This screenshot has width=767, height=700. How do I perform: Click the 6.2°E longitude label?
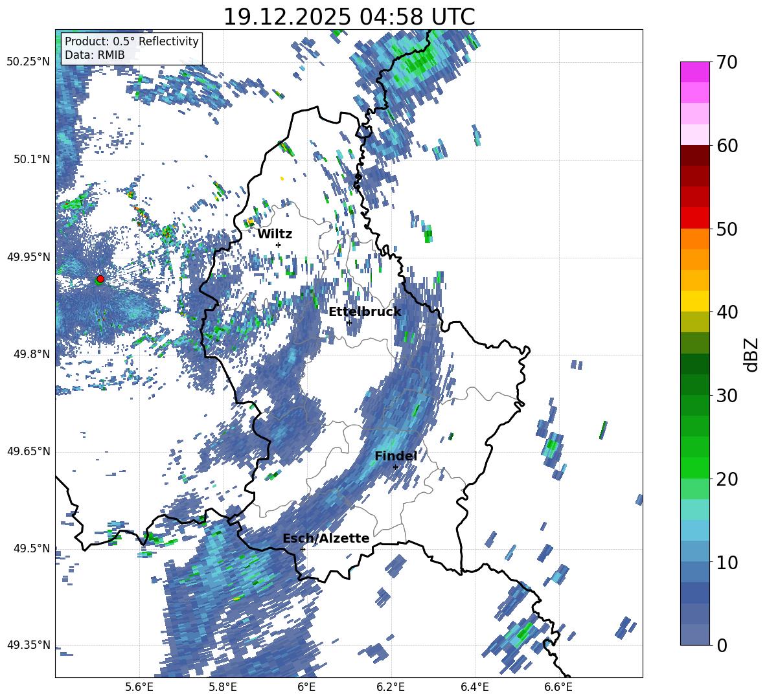click(x=391, y=688)
